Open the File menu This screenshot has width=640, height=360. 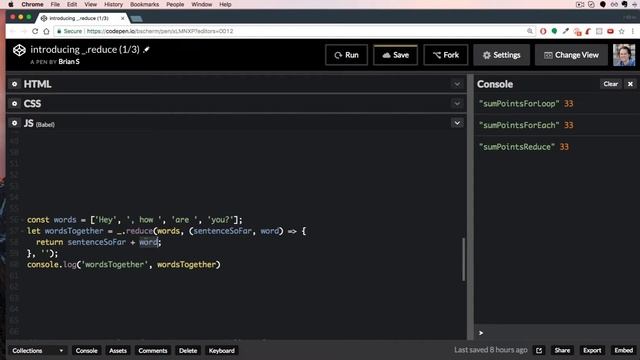[x=55, y=4]
